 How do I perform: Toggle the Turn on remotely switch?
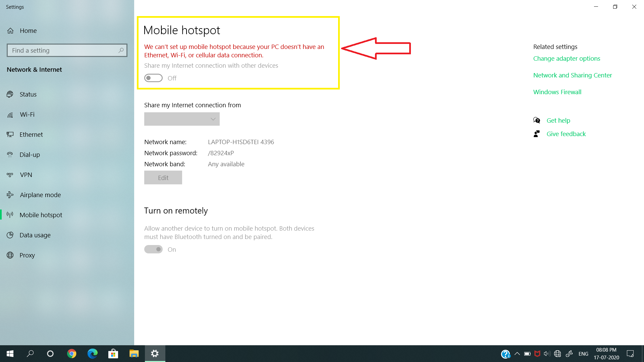pos(153,249)
